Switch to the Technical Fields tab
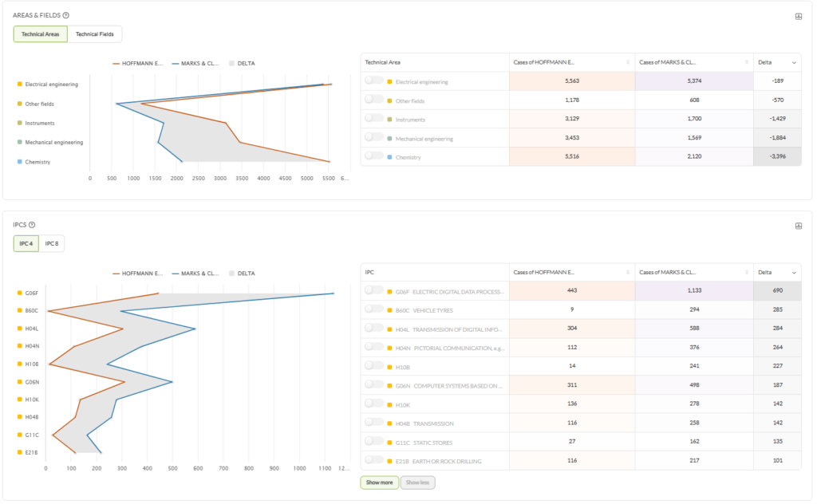Screen dimensions: 817x504 (95, 33)
